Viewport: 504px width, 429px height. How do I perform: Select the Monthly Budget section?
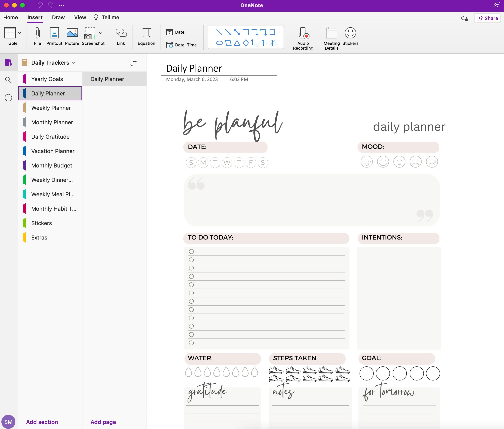pyautogui.click(x=52, y=165)
